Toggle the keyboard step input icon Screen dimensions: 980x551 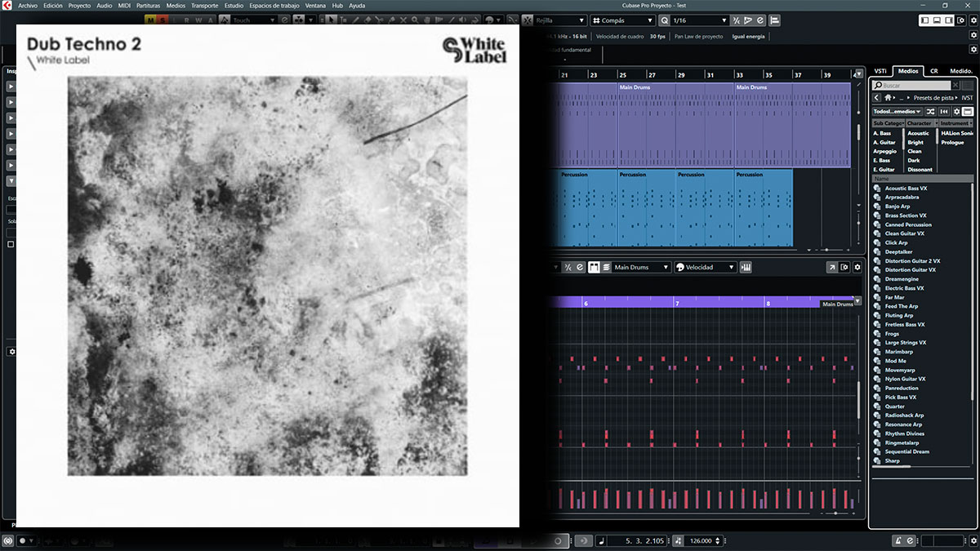click(x=746, y=267)
